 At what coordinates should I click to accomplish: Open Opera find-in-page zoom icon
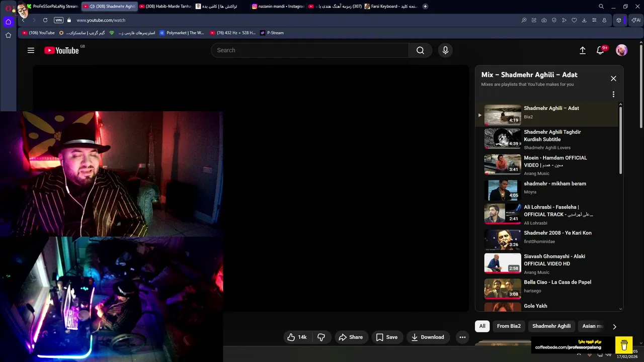pos(524,20)
